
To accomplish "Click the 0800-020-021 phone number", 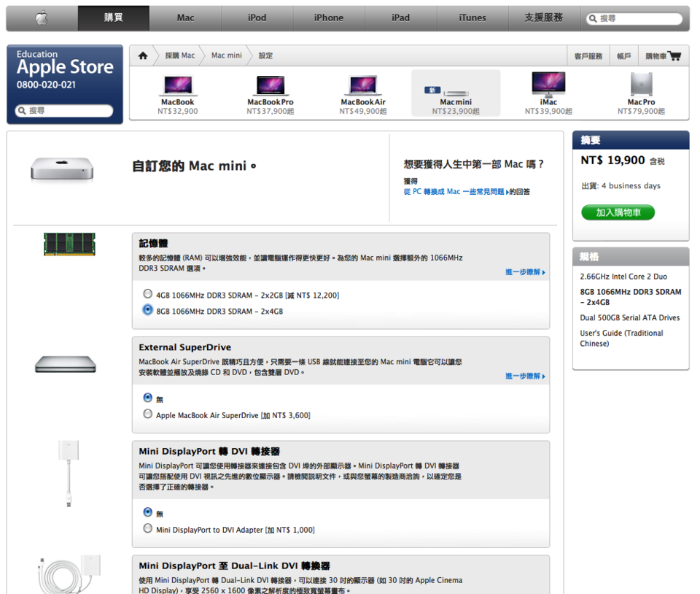I will [46, 85].
